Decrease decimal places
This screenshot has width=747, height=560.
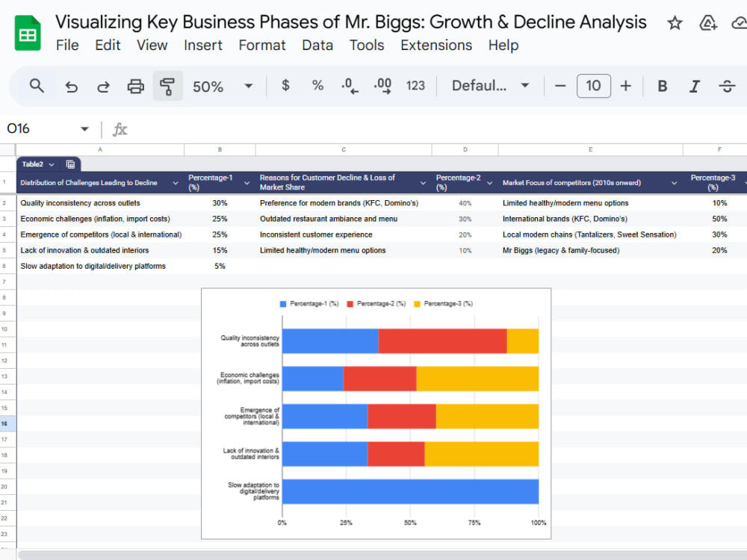[x=350, y=86]
